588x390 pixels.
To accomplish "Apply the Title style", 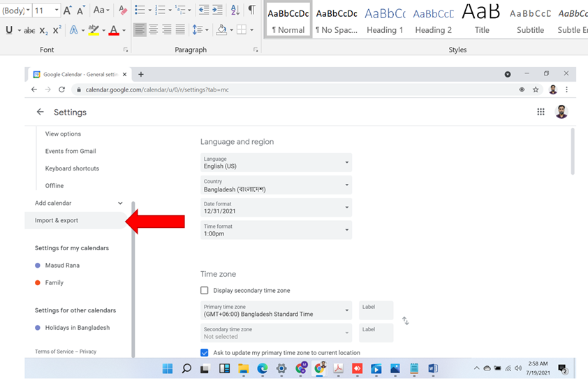I will pos(481,21).
